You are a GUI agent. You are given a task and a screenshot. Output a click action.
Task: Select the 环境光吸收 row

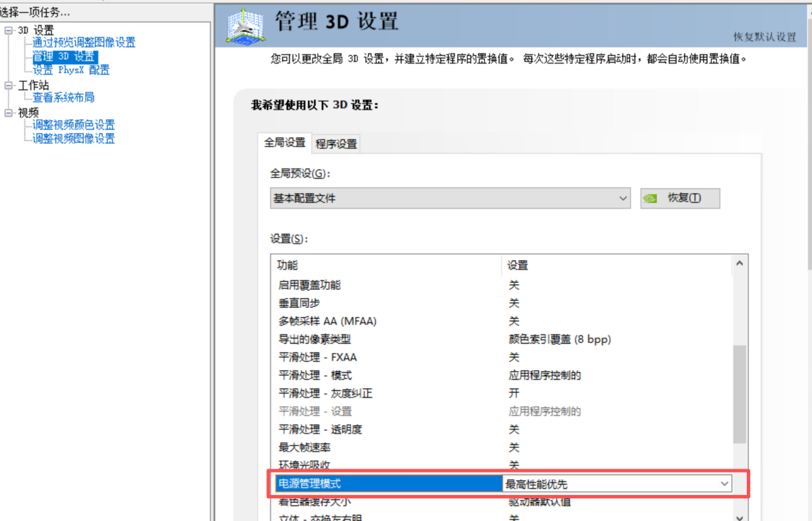tap(501, 465)
